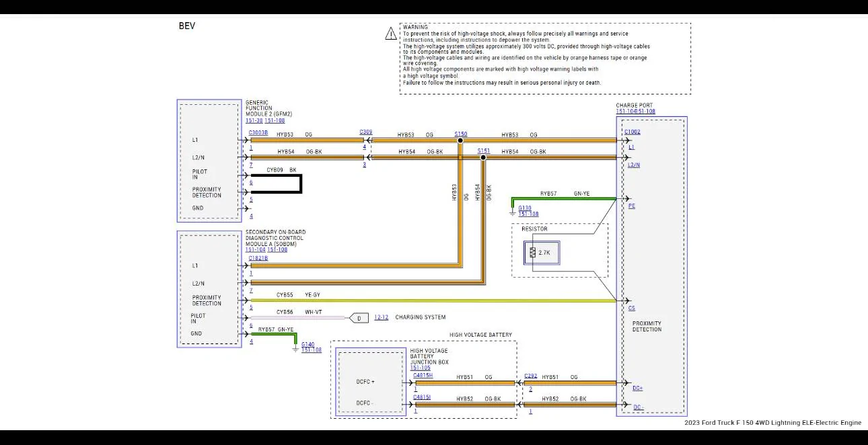Click the PE pin link on charge port

631,206
